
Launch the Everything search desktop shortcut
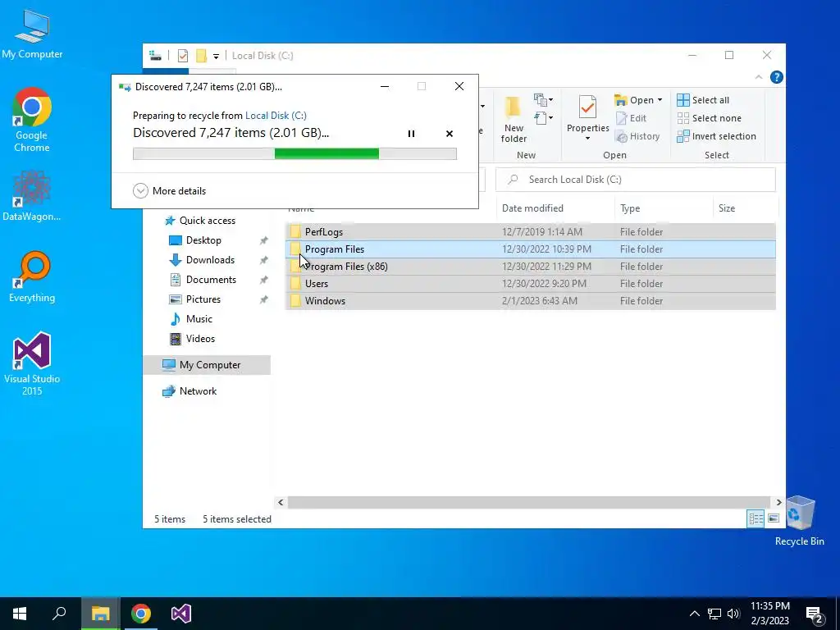32,277
